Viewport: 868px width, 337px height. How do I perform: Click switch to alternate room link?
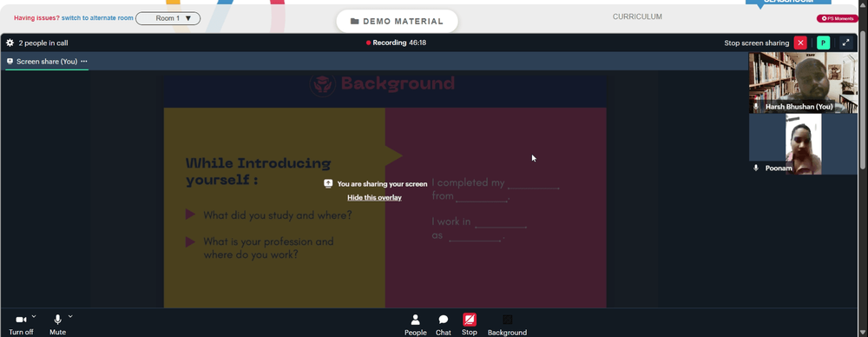click(x=97, y=18)
